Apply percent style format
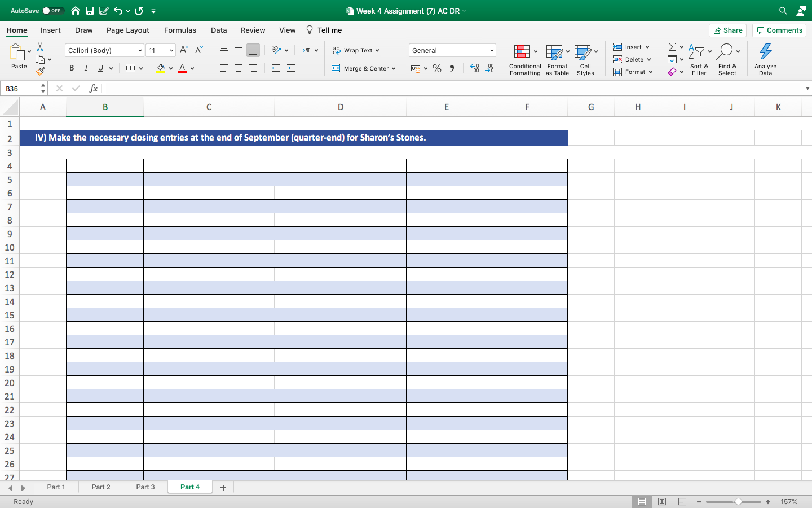This screenshot has width=812, height=508. point(437,68)
